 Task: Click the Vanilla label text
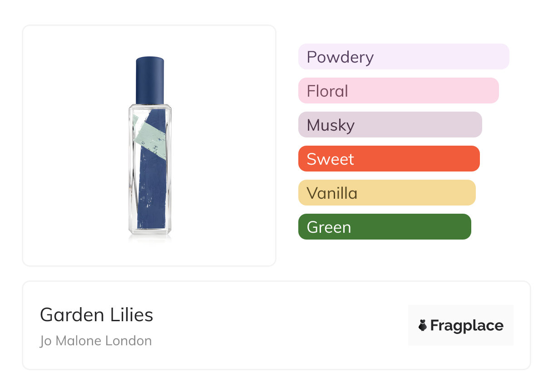pyautogui.click(x=332, y=193)
